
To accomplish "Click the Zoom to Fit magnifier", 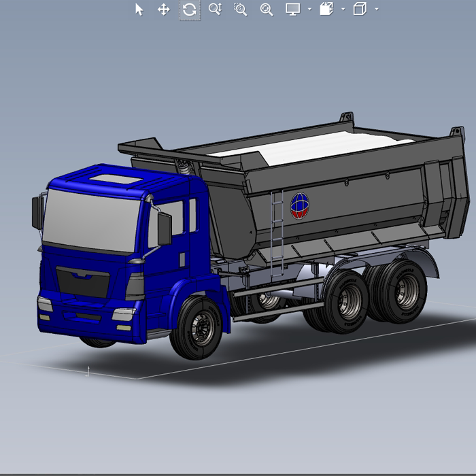I will tap(267, 10).
